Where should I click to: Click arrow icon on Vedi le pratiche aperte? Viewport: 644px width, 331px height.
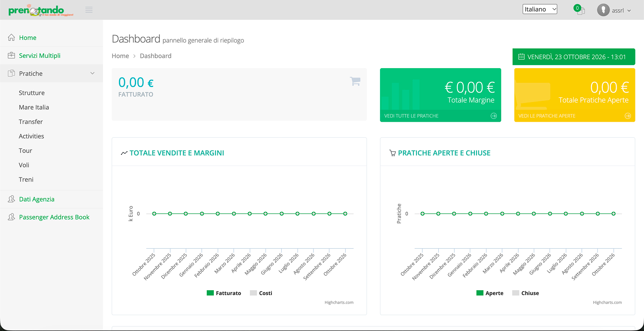click(628, 116)
